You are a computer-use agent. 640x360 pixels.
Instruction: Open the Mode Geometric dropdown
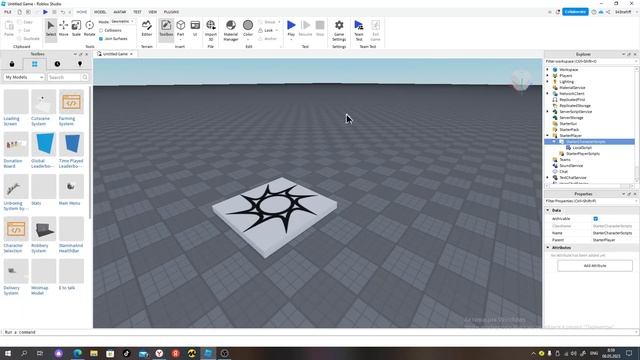point(122,22)
